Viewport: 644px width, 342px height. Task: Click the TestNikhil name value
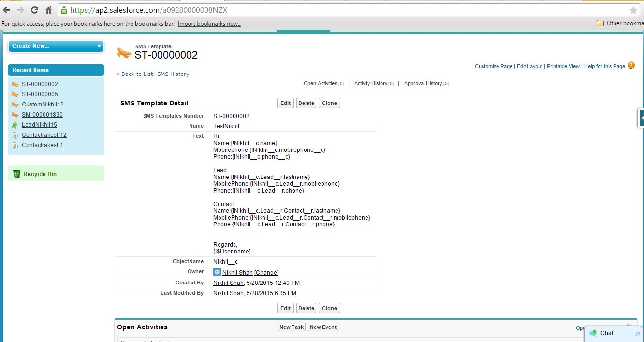coord(226,126)
